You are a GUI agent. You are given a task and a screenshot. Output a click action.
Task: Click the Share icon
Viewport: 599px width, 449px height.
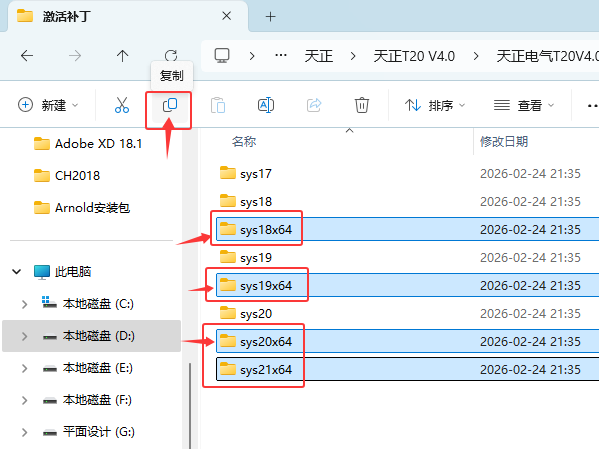click(314, 105)
